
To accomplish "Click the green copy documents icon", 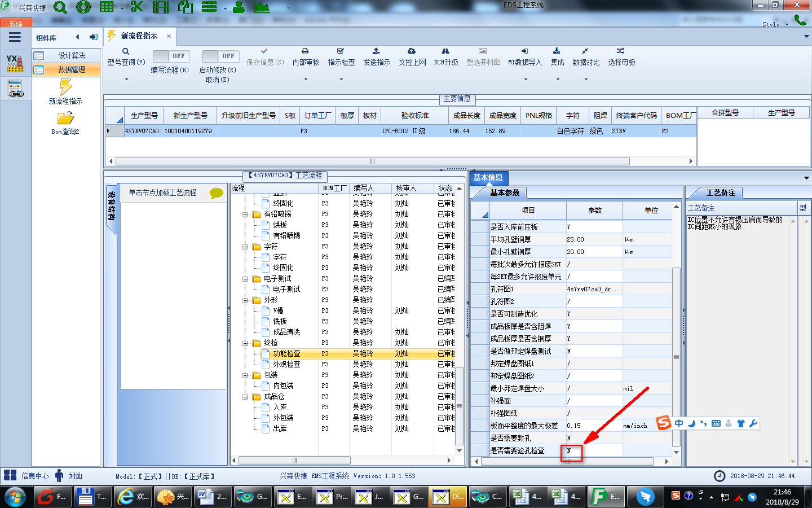I will tap(186, 7).
